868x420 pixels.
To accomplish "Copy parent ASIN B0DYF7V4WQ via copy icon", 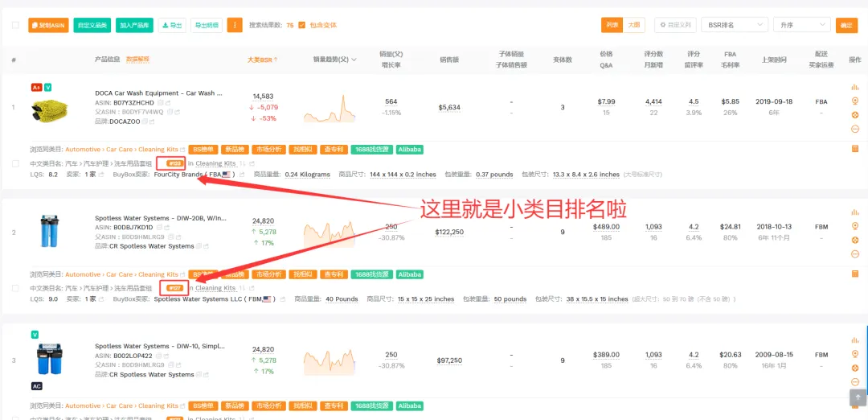I will point(170,112).
